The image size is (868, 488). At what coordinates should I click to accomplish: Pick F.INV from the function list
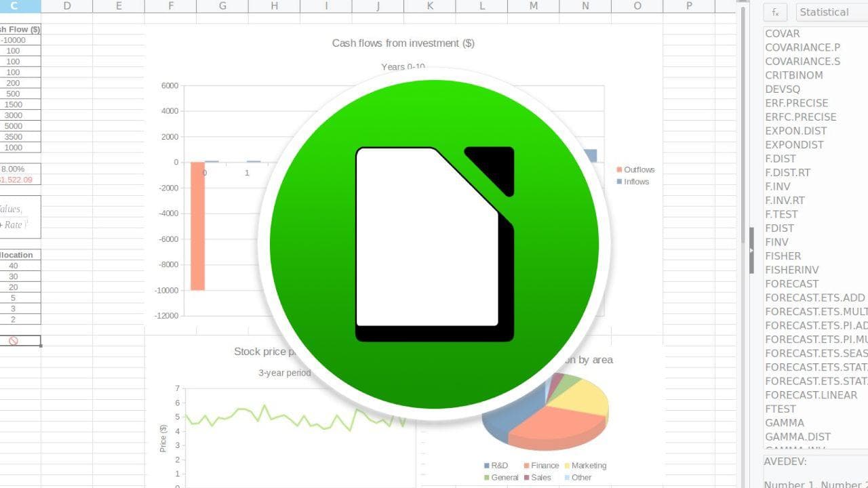777,186
